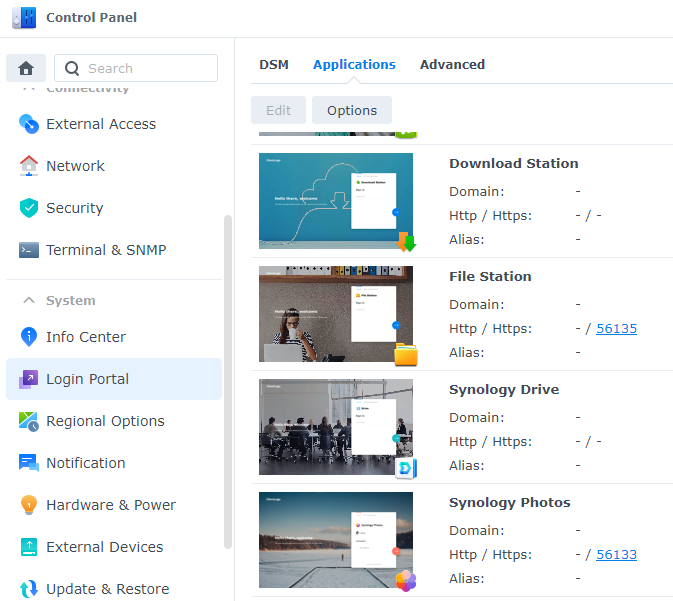Click Synology Photos flower badge icon
The image size is (673, 601).
click(x=406, y=581)
